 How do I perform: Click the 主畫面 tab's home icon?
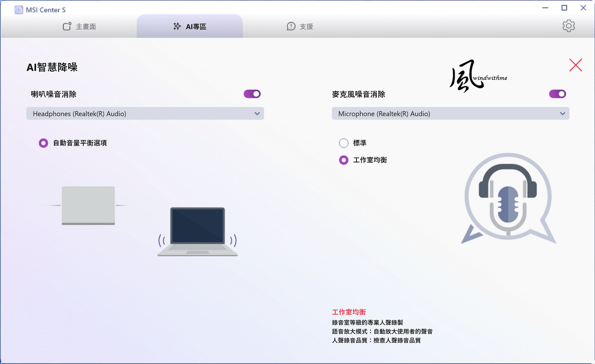coord(67,26)
